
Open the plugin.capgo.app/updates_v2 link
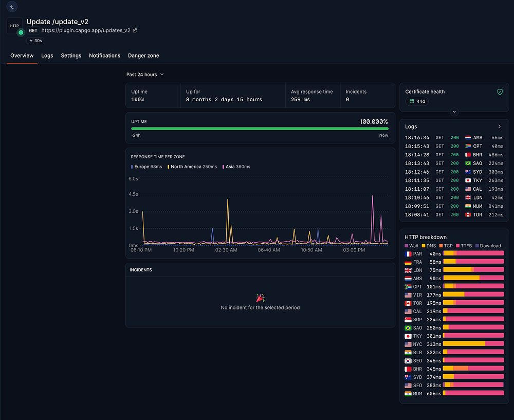click(86, 31)
